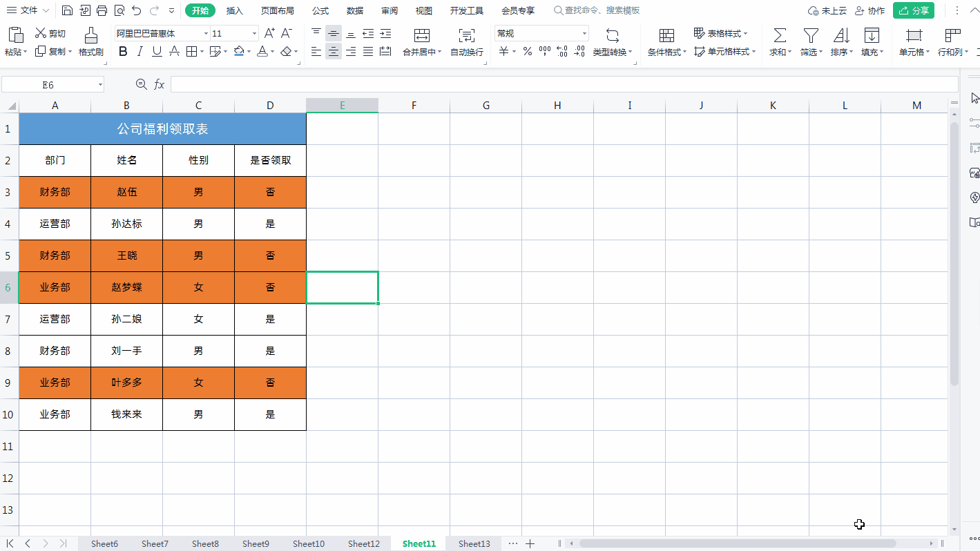Expand the Copy (复制) dropdown arrow
The width and height of the screenshot is (980, 551).
pos(70,51)
